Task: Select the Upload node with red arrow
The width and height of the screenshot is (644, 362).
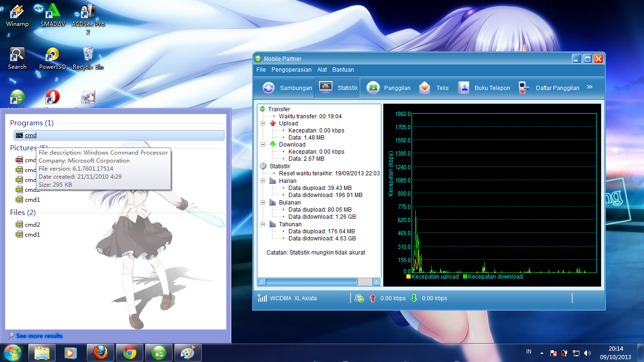Action: (289, 123)
